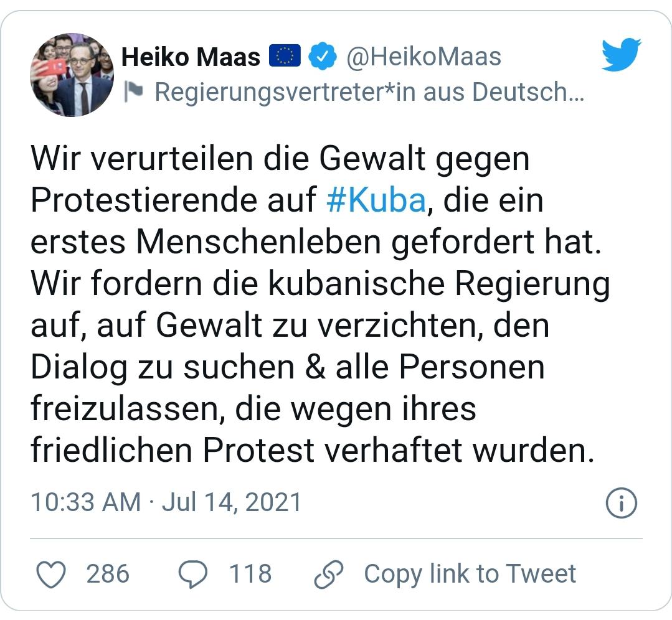This screenshot has height=620, width=672.
Task: Click the EU flag emoji beside the name
Action: pyautogui.click(x=285, y=57)
